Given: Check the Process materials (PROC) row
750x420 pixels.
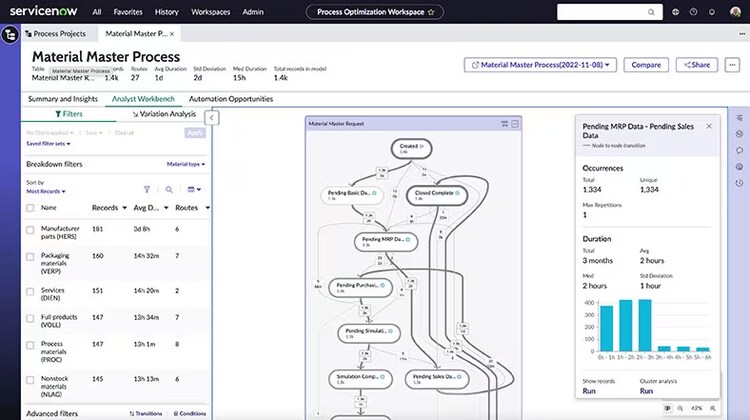Looking at the screenshot, I should coord(30,345).
